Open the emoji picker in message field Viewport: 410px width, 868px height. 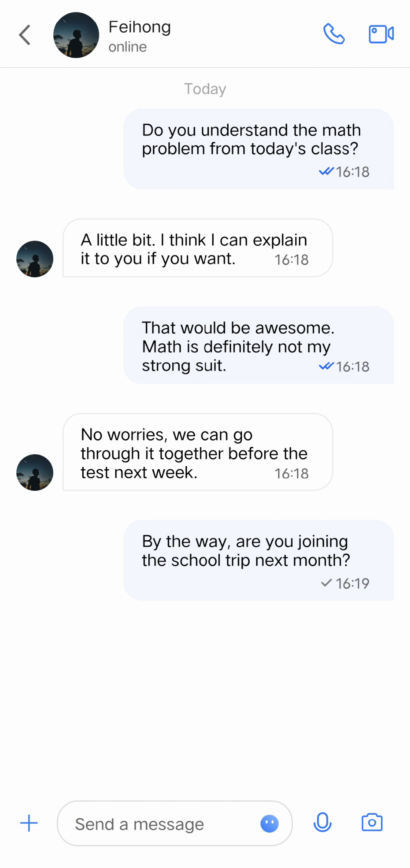click(269, 824)
